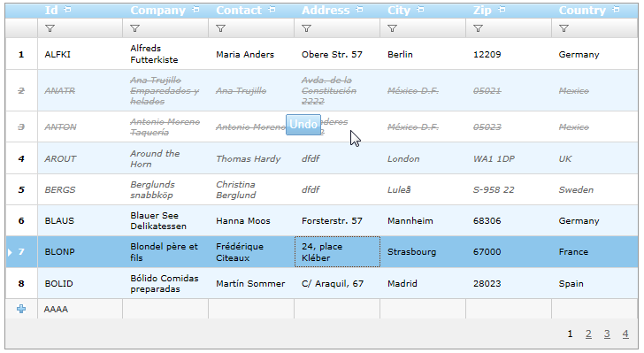The height and width of the screenshot is (353, 644).
Task: Click the Obere Str. 57 address cell
Action: point(337,54)
